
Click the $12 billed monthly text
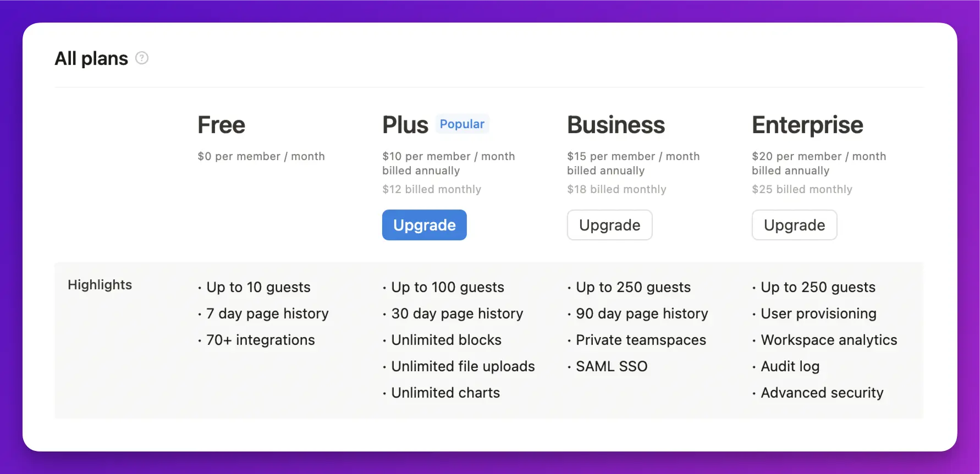pos(432,189)
